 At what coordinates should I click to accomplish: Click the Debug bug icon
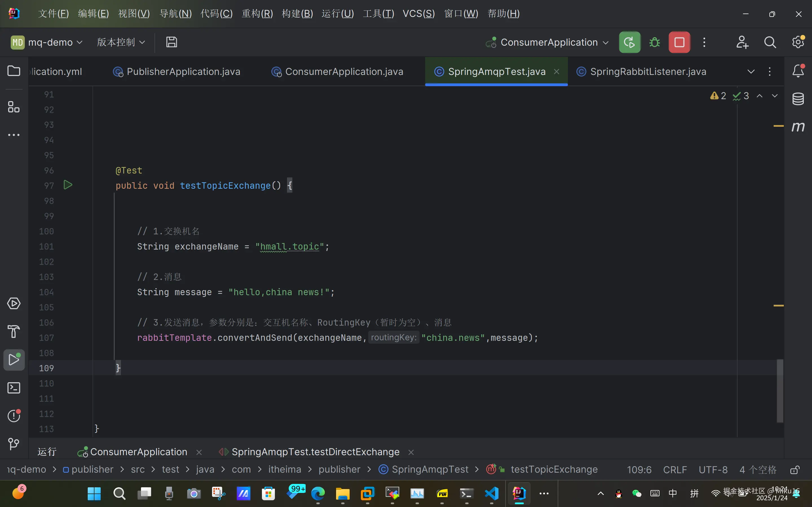tap(654, 42)
